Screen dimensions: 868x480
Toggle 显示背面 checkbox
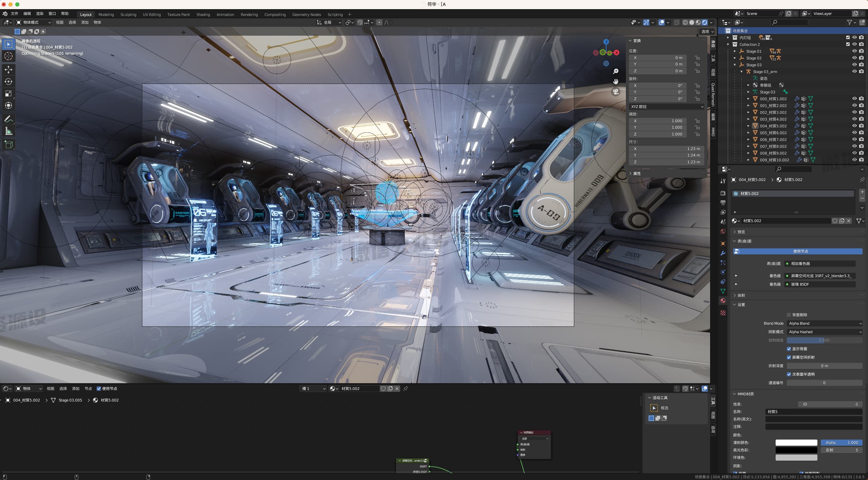789,349
